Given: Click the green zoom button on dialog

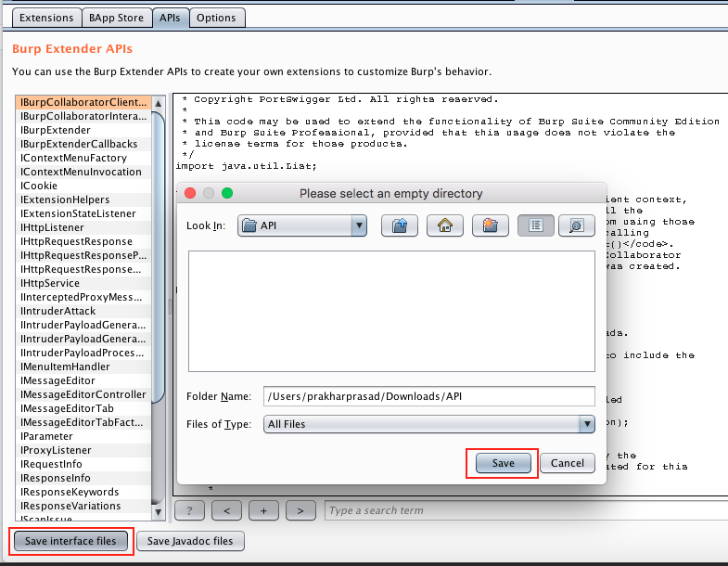Looking at the screenshot, I should (x=227, y=194).
